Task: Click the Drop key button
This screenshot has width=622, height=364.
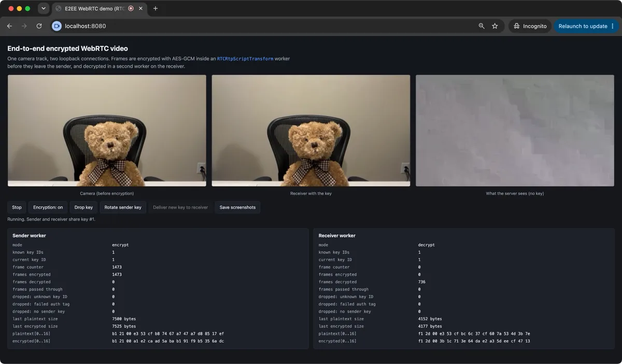Action: pyautogui.click(x=83, y=207)
